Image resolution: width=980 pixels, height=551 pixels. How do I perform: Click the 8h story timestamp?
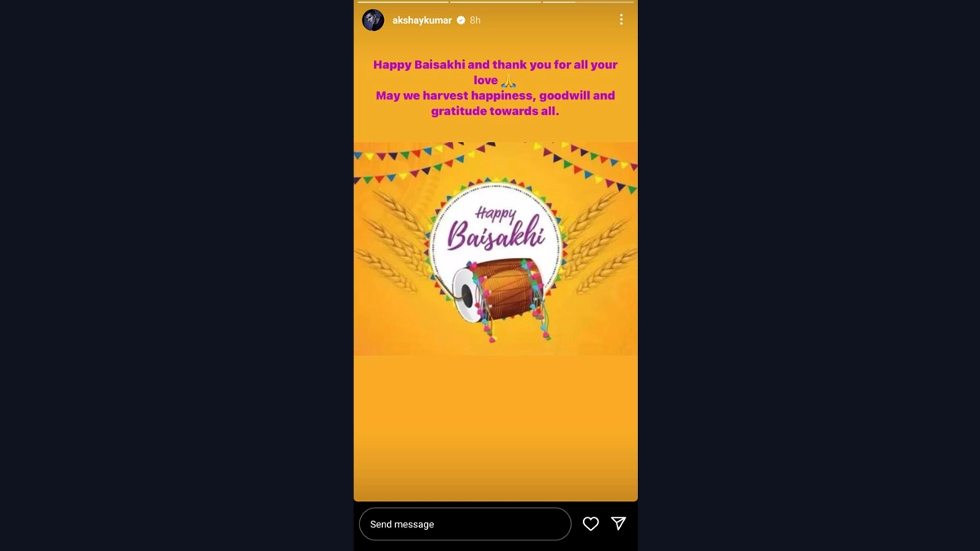475,20
